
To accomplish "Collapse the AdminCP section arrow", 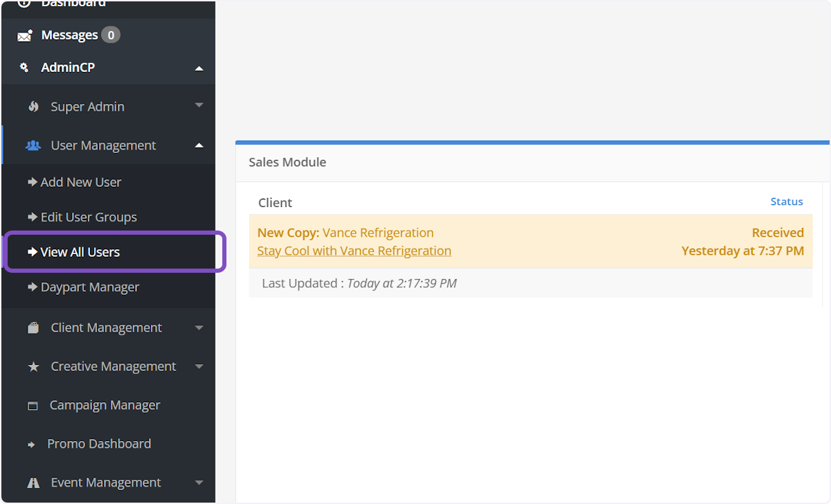I will pos(199,68).
